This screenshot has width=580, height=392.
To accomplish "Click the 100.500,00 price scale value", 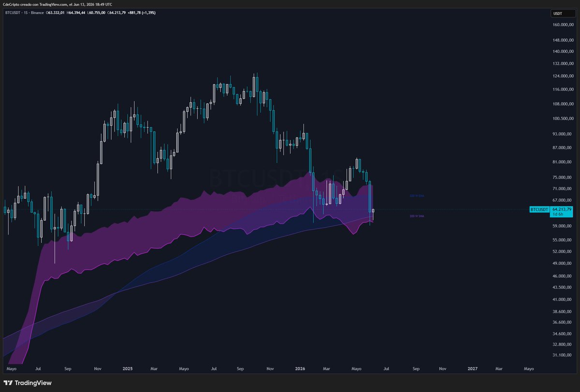I will pos(563,118).
